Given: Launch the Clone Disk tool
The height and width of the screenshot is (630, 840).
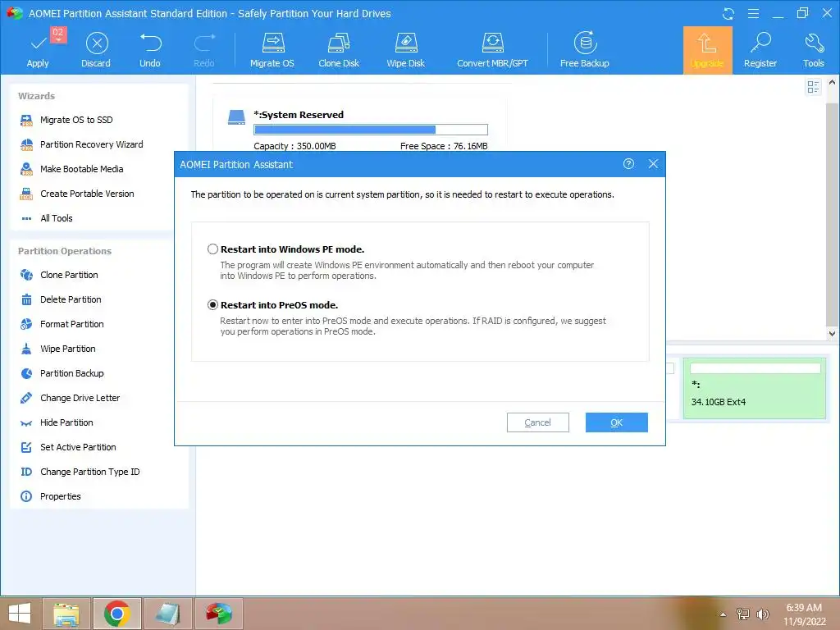Looking at the screenshot, I should click(339, 50).
